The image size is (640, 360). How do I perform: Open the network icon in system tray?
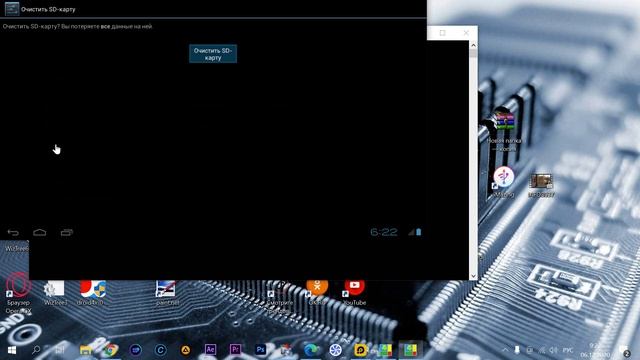click(x=542, y=350)
